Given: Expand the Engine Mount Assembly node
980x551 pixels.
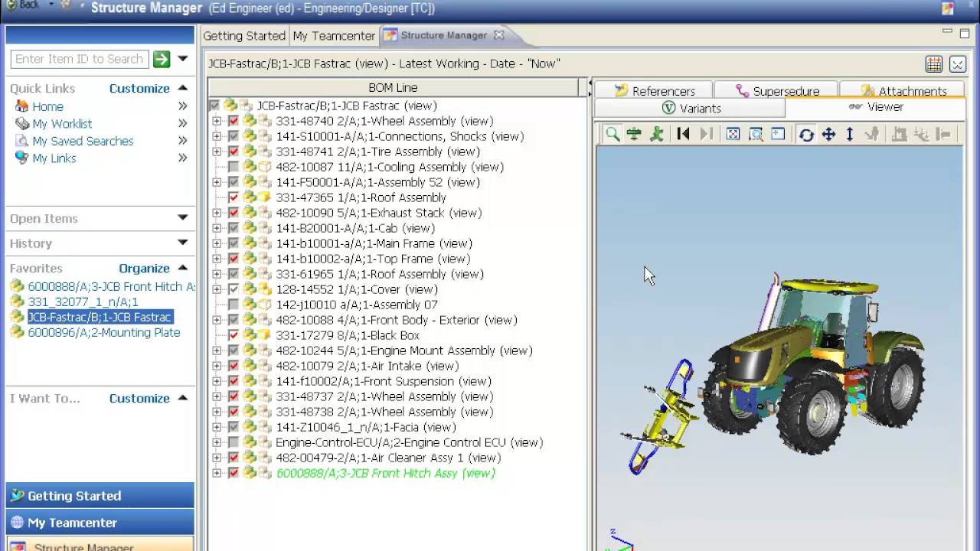Looking at the screenshot, I should (x=217, y=350).
